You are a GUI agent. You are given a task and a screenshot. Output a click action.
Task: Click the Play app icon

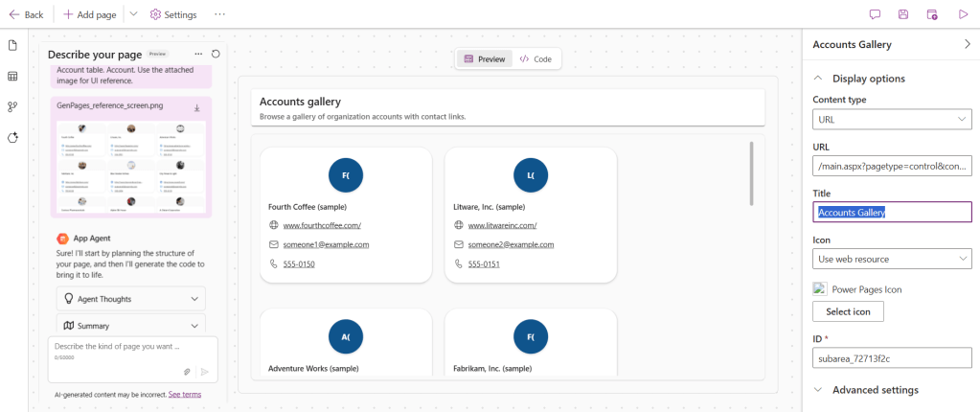click(962, 14)
